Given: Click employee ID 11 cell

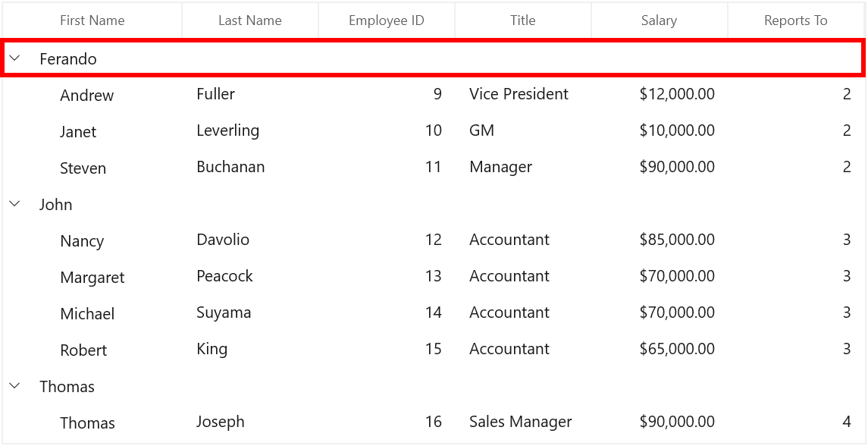Looking at the screenshot, I should point(434,167).
